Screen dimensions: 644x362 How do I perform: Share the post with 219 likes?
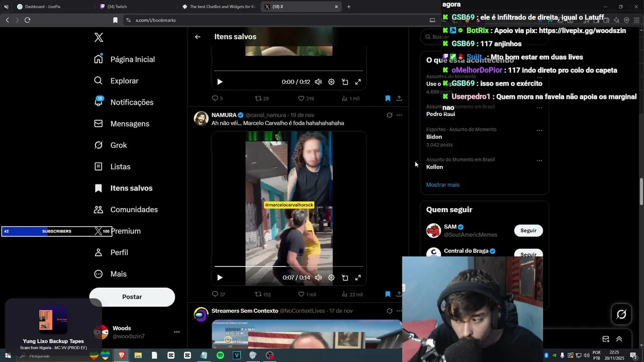(399, 99)
